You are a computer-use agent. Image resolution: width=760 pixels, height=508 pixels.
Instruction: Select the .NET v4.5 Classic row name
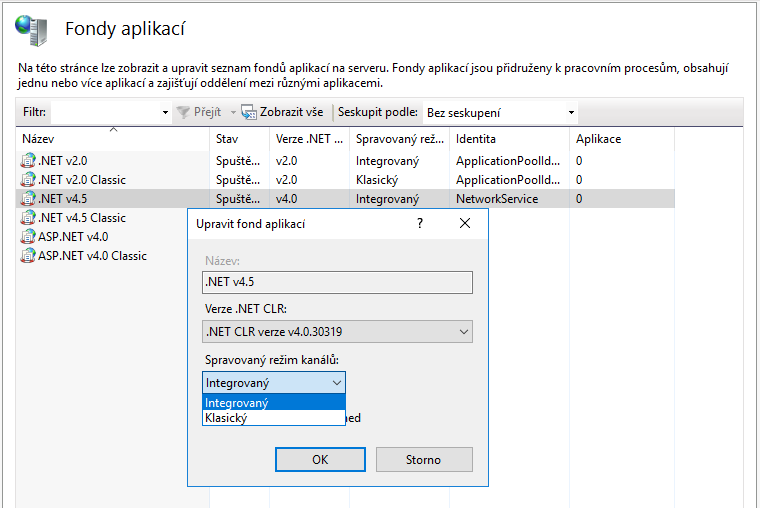click(x=82, y=218)
